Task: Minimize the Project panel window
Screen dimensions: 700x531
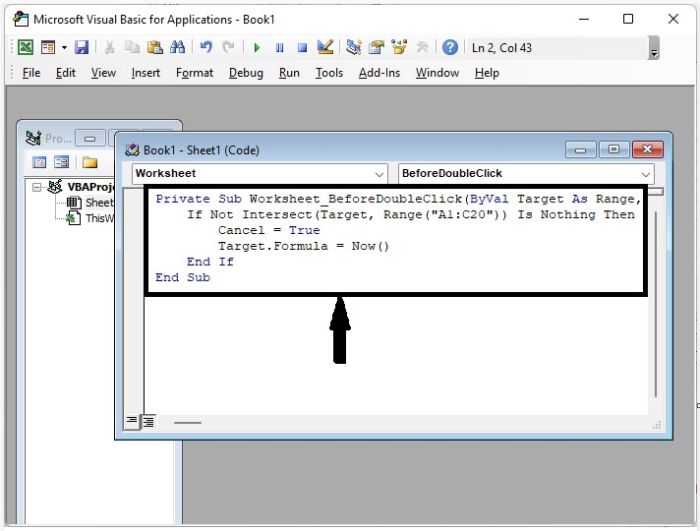Action: click(90, 138)
